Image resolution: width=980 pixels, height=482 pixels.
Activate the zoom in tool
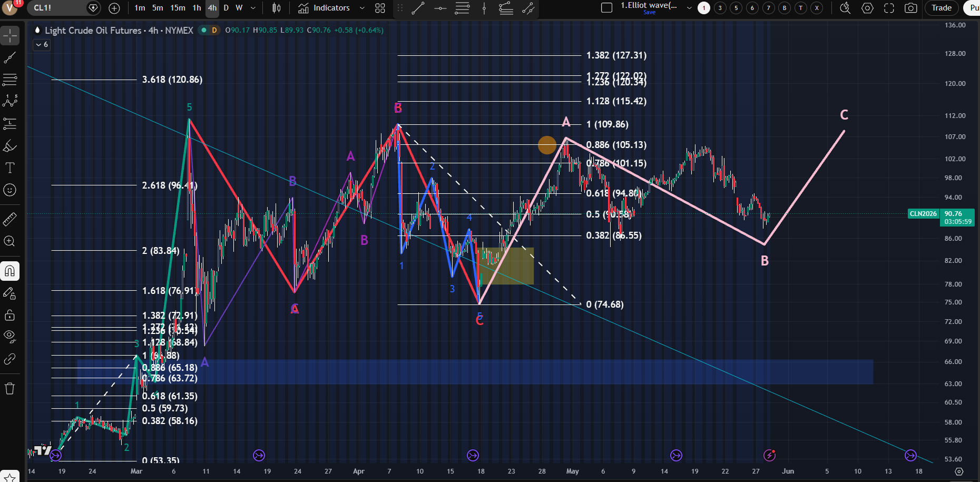10,241
